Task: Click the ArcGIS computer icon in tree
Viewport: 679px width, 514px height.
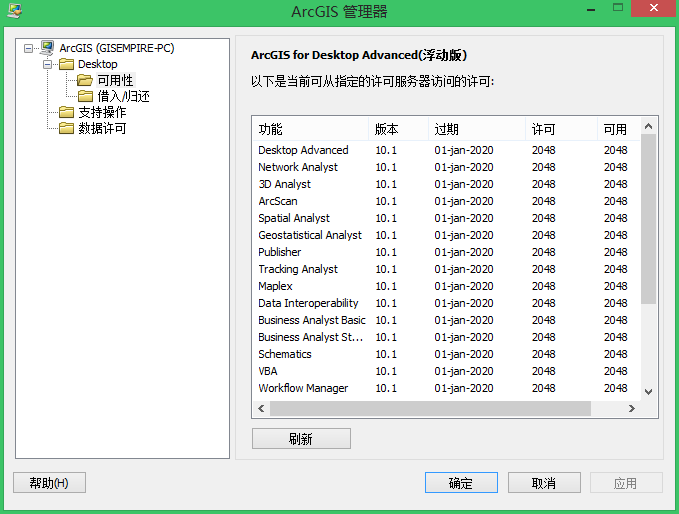Action: tap(47, 48)
